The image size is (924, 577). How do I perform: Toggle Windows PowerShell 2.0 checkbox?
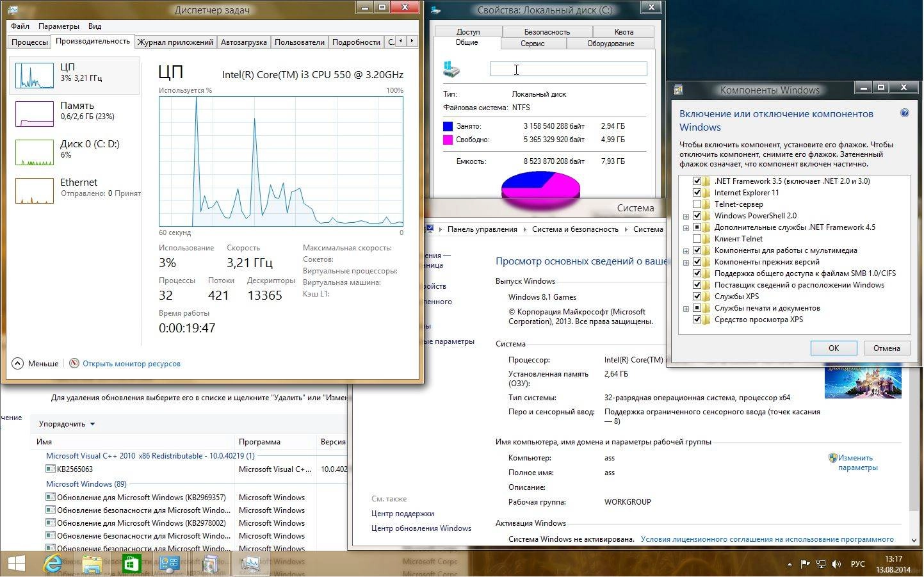697,215
